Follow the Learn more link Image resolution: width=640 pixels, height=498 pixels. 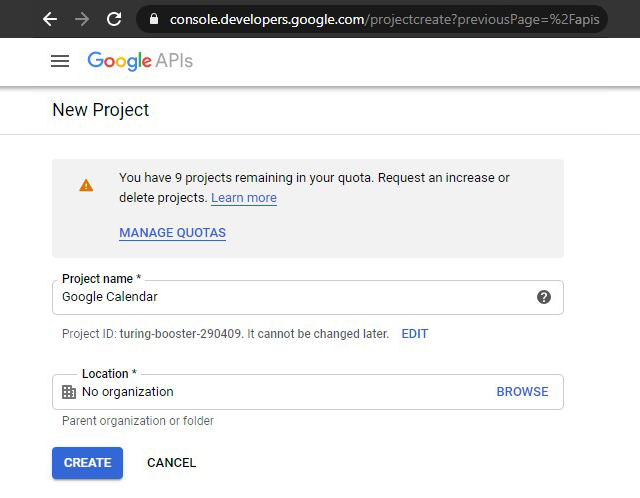[x=244, y=198]
